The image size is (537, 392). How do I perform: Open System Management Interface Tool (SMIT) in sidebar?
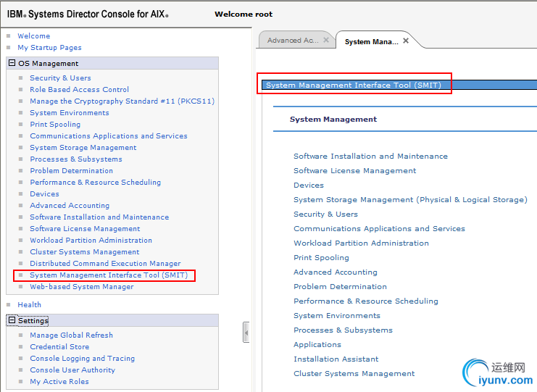[x=109, y=275]
